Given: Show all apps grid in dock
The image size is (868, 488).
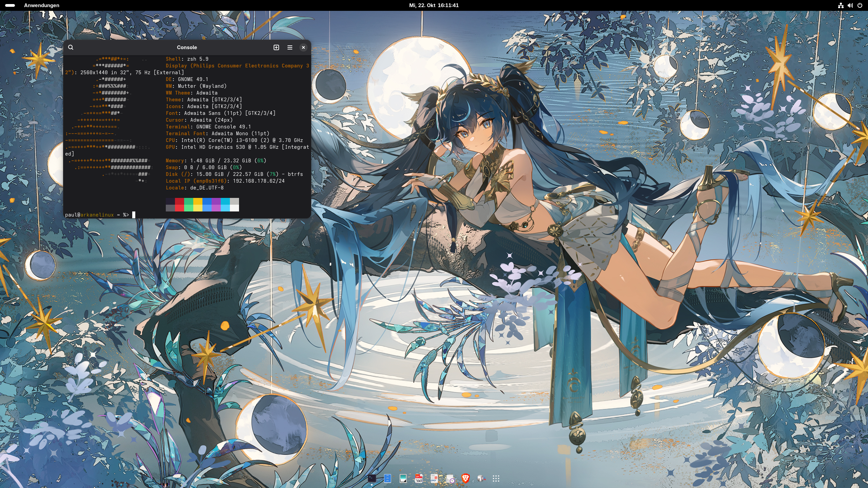Looking at the screenshot, I should tap(496, 478).
